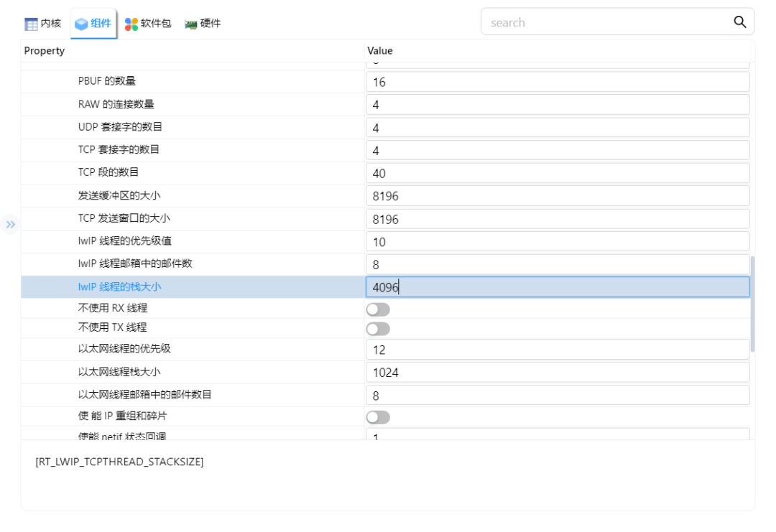Screen dimensions: 776x532
Task: Expand the left sidebar chevron icon
Action: point(11,224)
